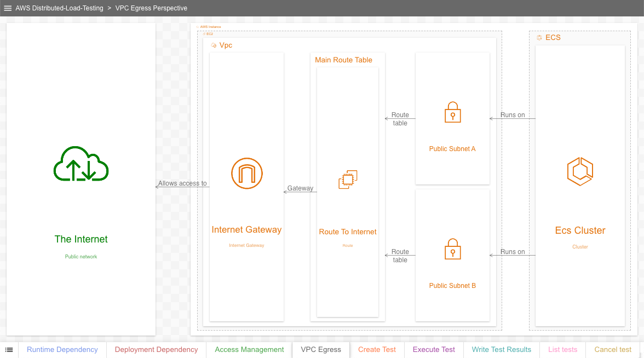Click the 'Runs on' label toward Public Subnet A

coord(513,115)
